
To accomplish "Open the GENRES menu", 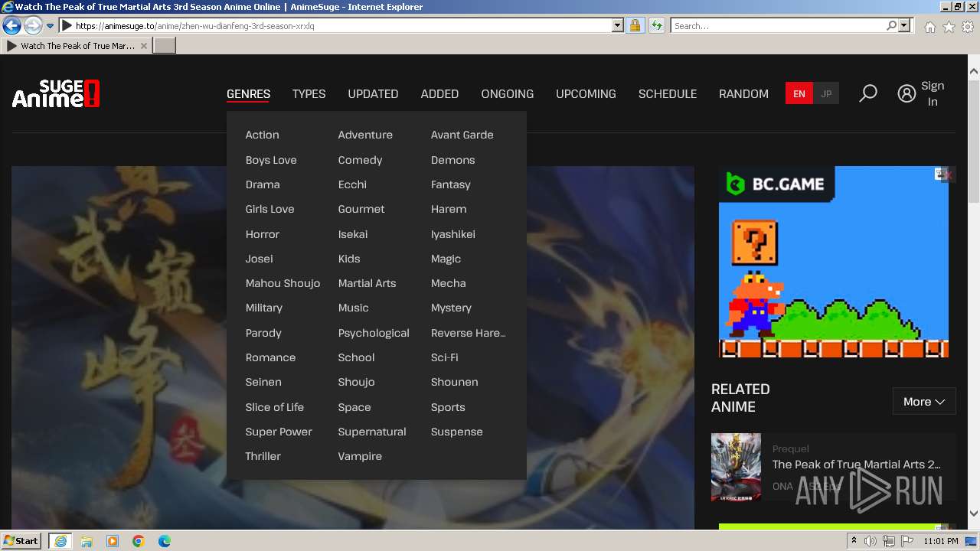I will pyautogui.click(x=248, y=93).
